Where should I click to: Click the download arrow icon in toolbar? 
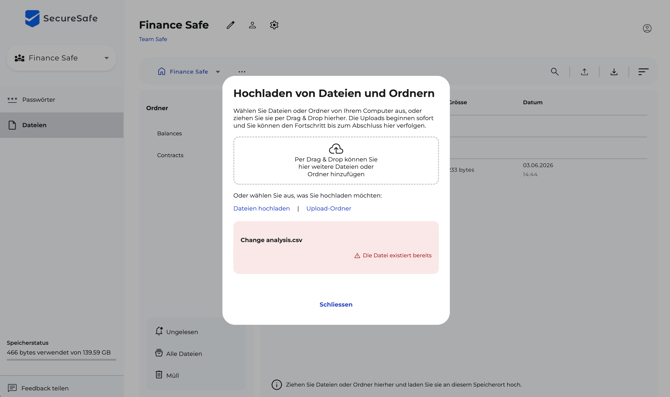(614, 72)
